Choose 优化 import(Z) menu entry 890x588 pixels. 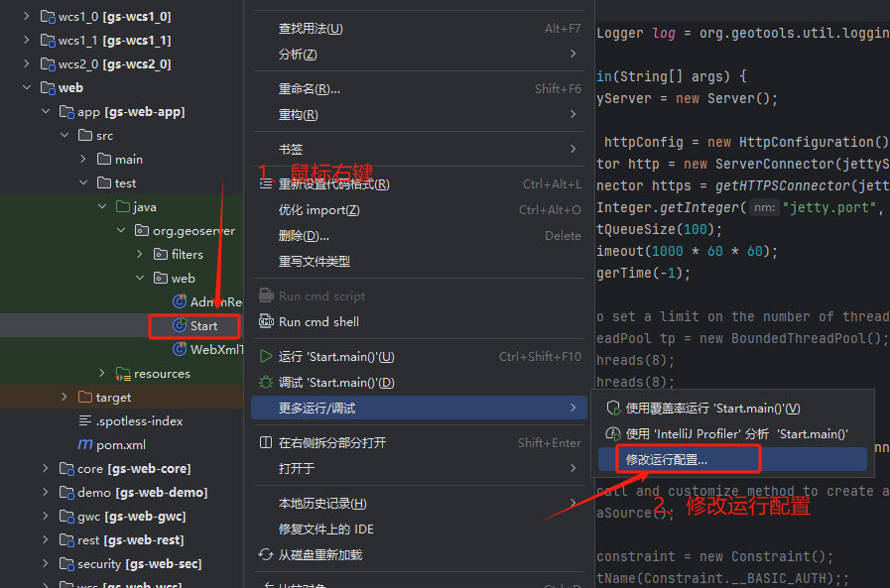[419, 210]
